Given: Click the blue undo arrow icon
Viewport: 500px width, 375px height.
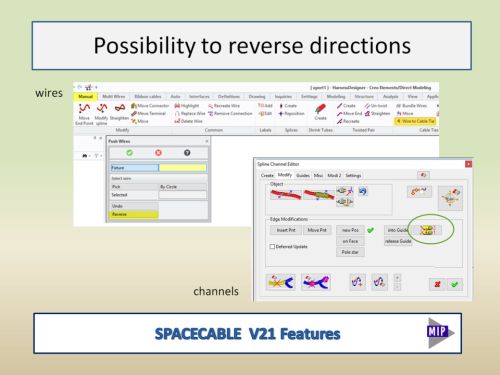Looking at the screenshot, I should pyautogui.click(x=363, y=191).
